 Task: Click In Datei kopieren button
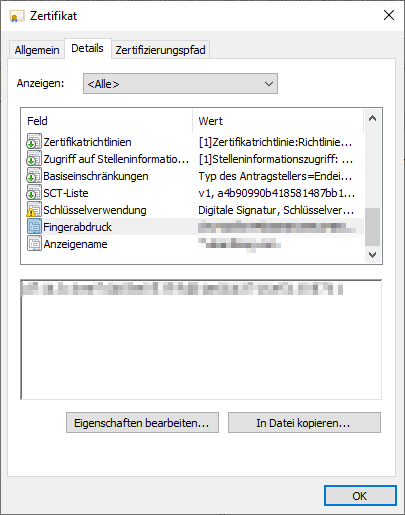pos(304,423)
